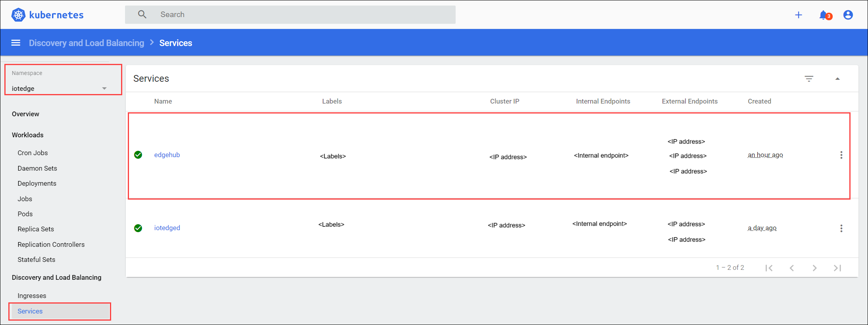Click the Internal Endpoints column header

click(603, 101)
